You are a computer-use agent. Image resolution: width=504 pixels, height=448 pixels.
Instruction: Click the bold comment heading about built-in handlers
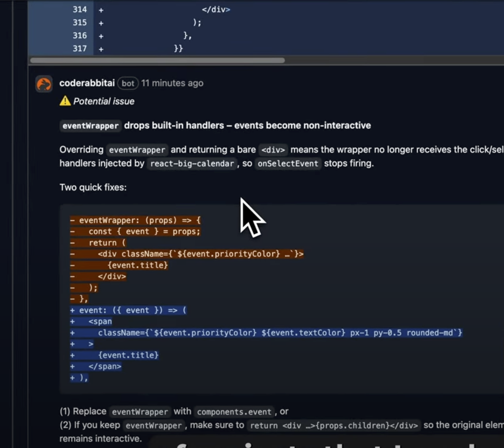click(247, 126)
